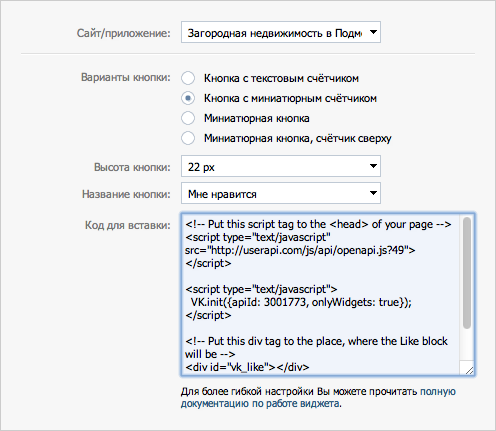This screenshot has width=496, height=431.
Task: Open the Название кнопки dropdown
Action: (281, 193)
